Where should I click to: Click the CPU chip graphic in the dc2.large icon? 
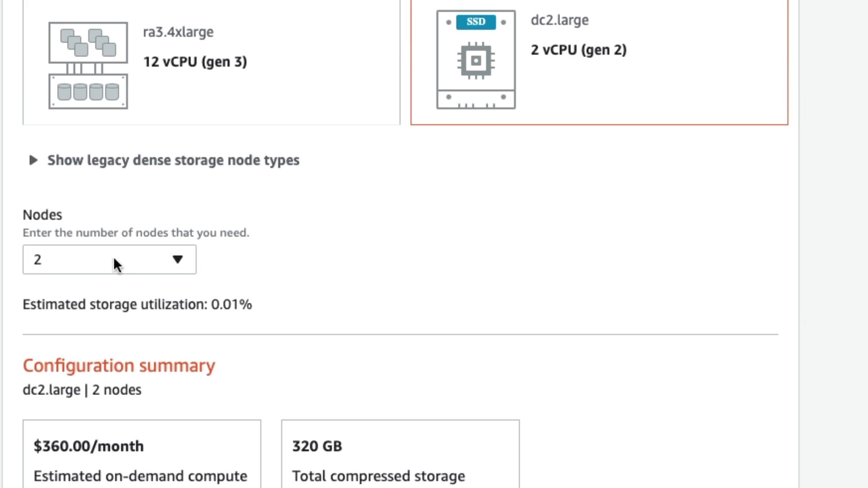click(x=476, y=61)
